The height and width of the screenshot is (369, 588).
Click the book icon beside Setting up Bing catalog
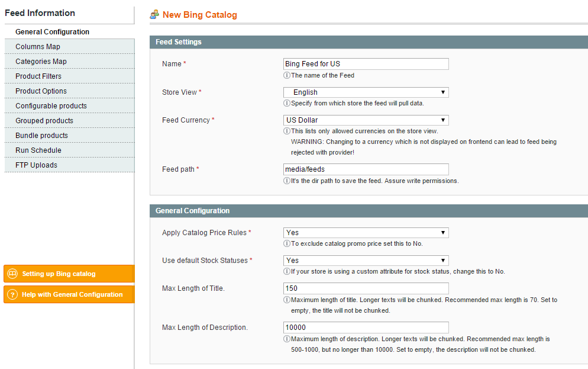tap(12, 274)
